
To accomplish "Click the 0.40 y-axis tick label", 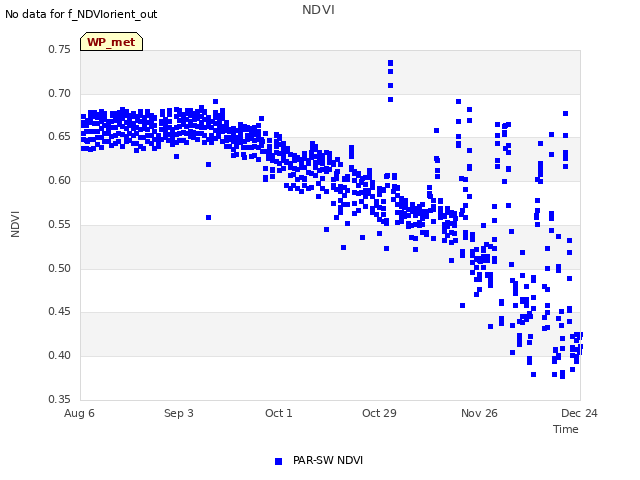I will pos(60,355).
